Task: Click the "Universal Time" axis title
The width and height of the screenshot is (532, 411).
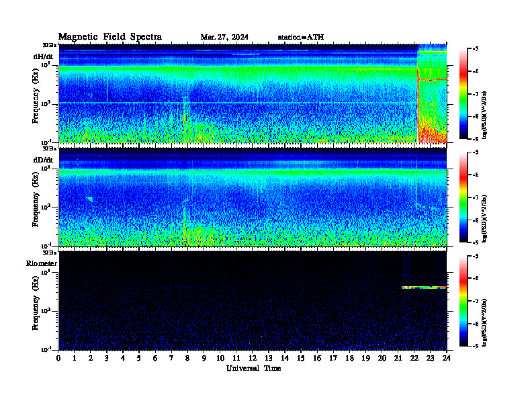Action: point(253,368)
